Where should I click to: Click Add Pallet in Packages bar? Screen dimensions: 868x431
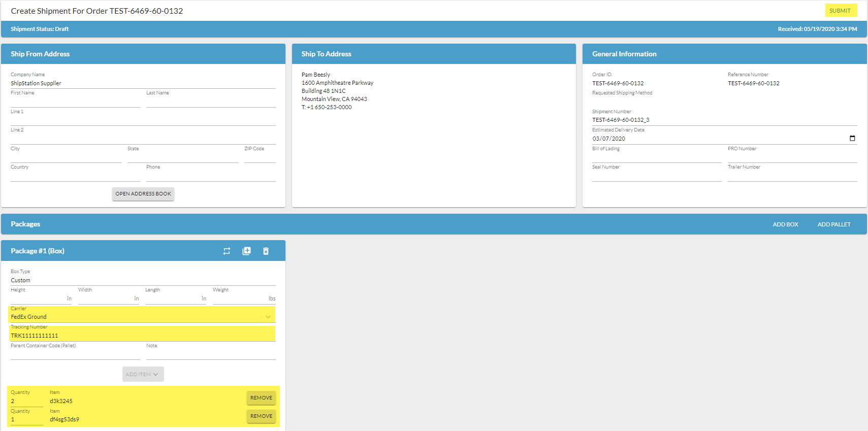click(833, 224)
